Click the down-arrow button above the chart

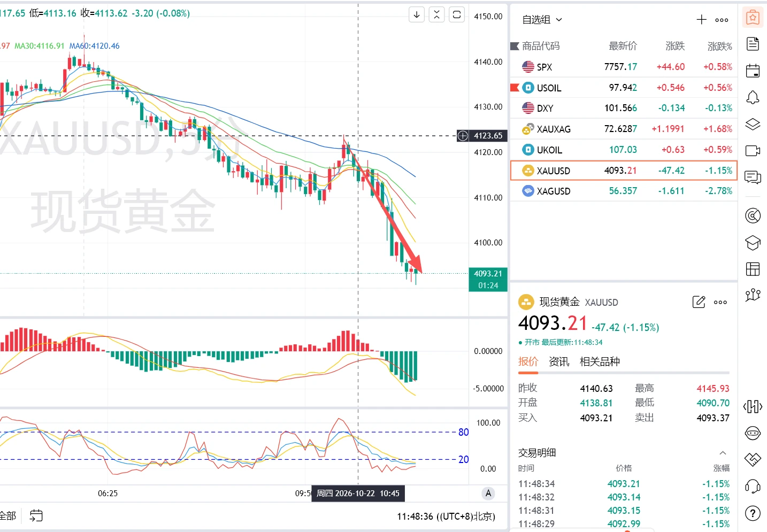click(417, 14)
